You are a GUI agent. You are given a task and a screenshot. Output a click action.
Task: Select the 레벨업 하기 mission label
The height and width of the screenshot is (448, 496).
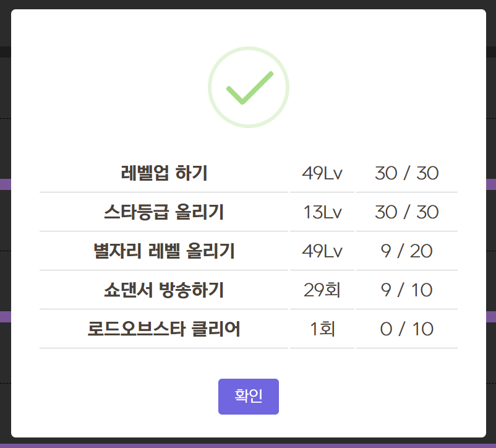[164, 173]
